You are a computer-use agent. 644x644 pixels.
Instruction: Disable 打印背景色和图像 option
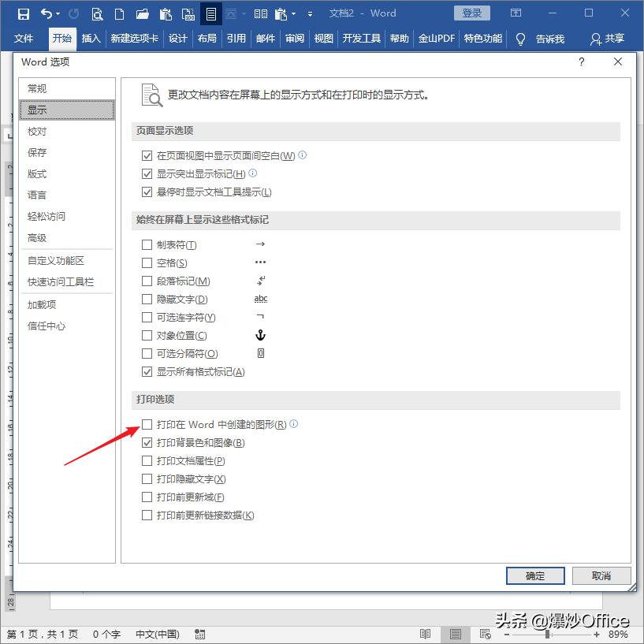coord(147,442)
